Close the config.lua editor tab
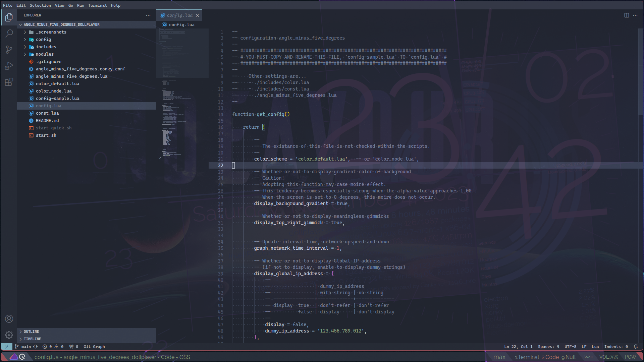The image size is (644, 362). (x=198, y=15)
